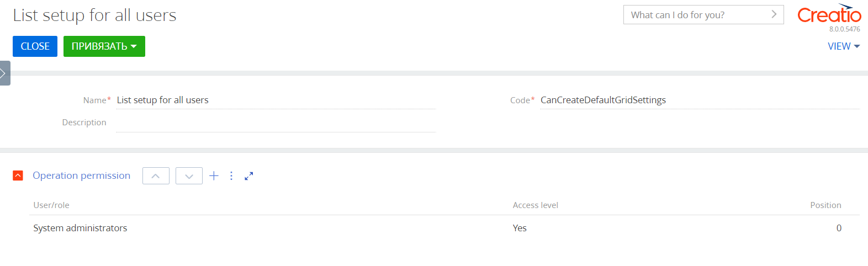Submit command line with arrow icon
This screenshot has height=266, width=868.
(x=774, y=14)
